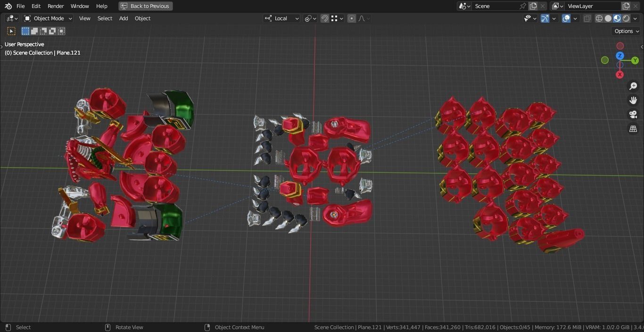Open the overlays options dropdown arrow
The image size is (644, 332).
click(575, 18)
